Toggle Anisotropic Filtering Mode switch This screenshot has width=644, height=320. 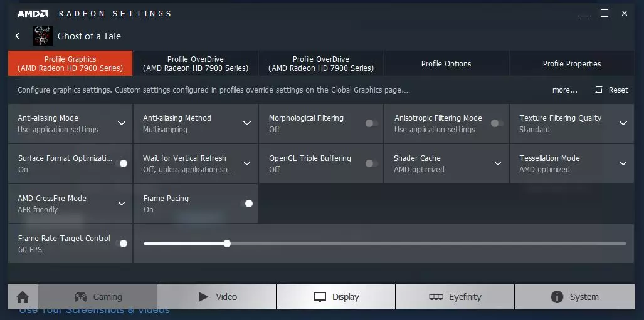(497, 123)
